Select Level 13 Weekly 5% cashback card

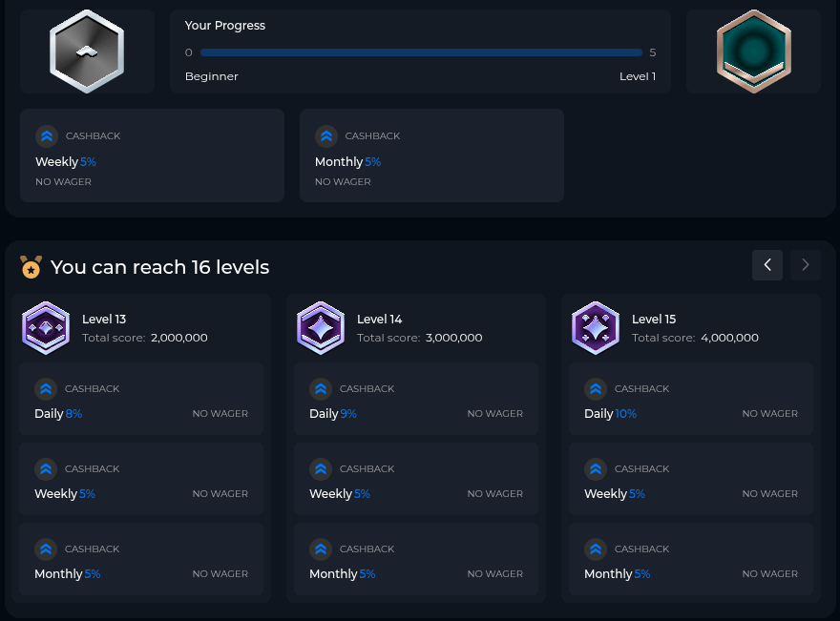tap(141, 481)
